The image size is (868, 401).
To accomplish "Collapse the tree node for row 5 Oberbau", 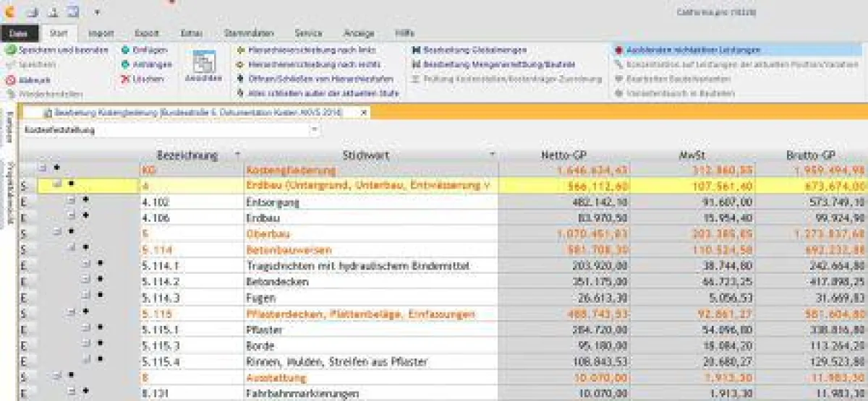I will pyautogui.click(x=57, y=233).
